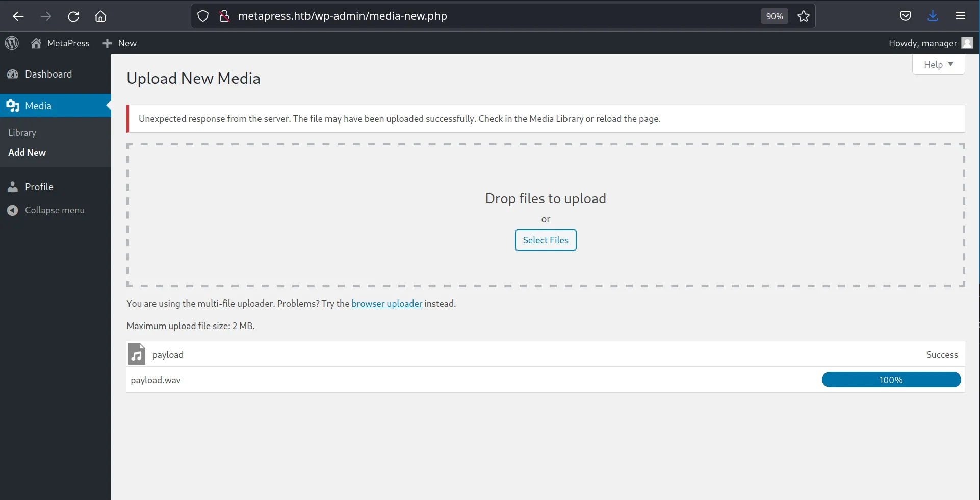Switch to the Library menu item

[x=22, y=132]
